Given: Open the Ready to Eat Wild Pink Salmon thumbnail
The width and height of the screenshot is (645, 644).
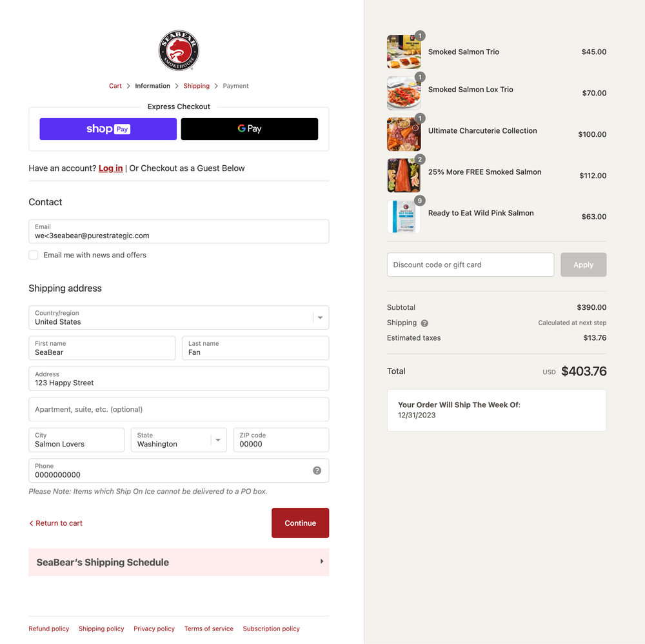Looking at the screenshot, I should pyautogui.click(x=404, y=216).
